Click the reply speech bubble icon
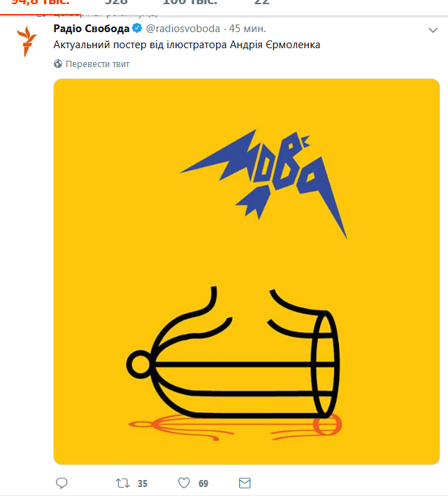 [62, 483]
